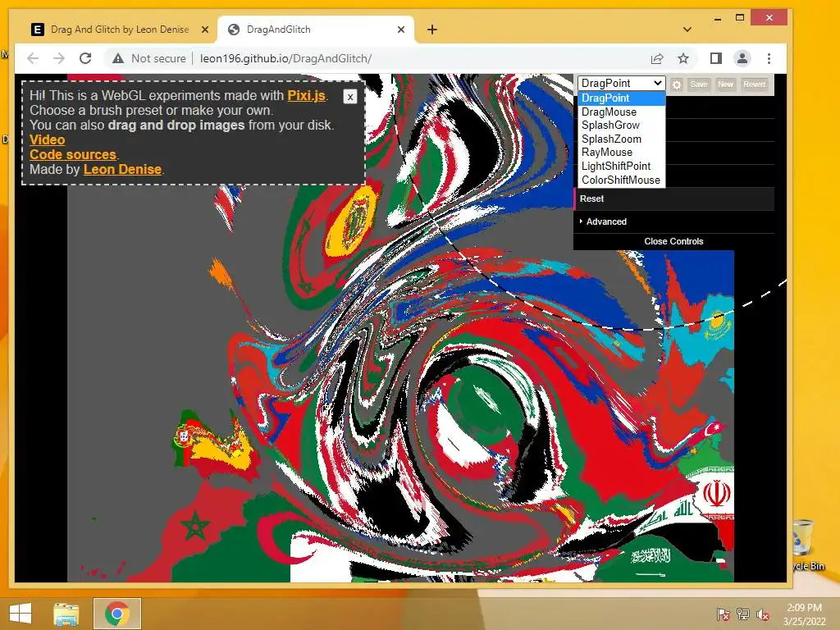Screen dimensions: 840x630
Task: Close the Drag And Glitch by Leon Denise tab
Action: (204, 30)
